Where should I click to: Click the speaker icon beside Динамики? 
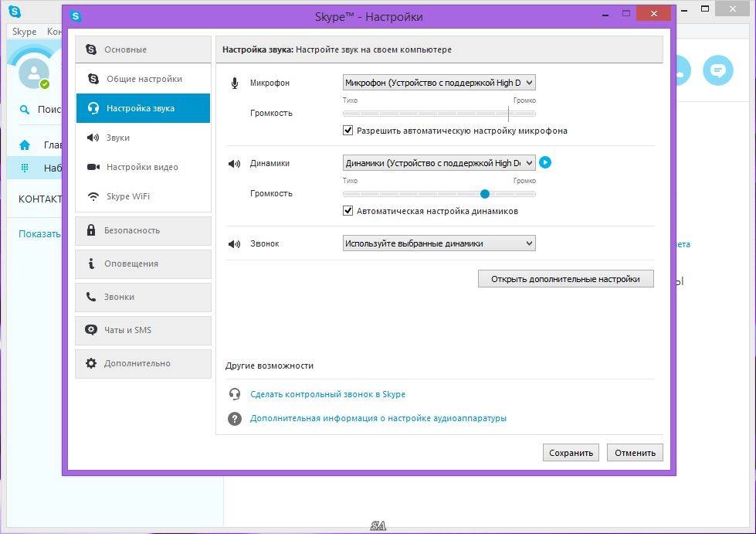[234, 164]
